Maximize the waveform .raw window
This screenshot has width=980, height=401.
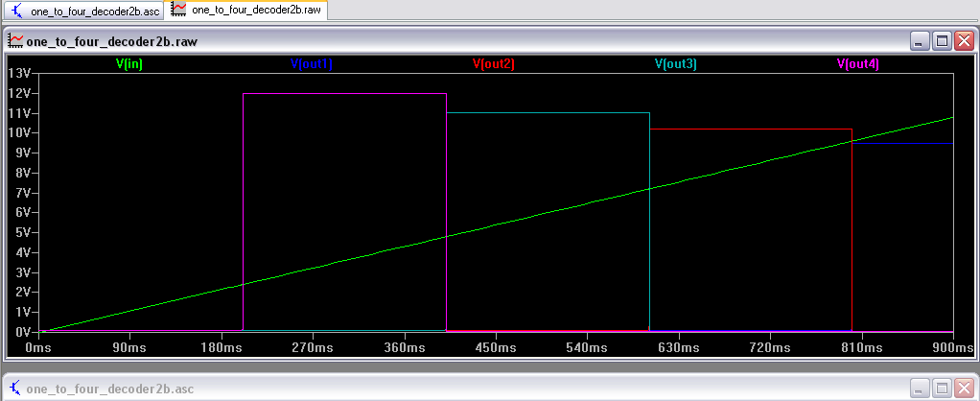(942, 41)
